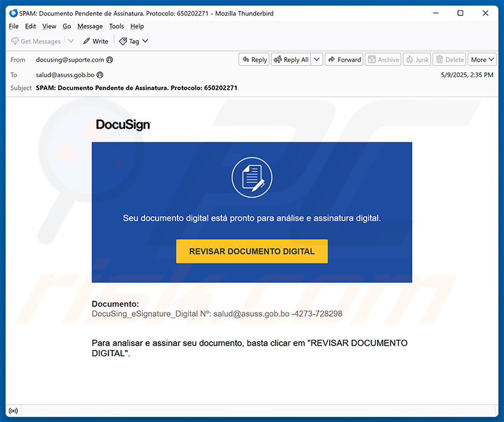The image size is (504, 422).
Task: Open the Message menu
Action: coord(90,26)
